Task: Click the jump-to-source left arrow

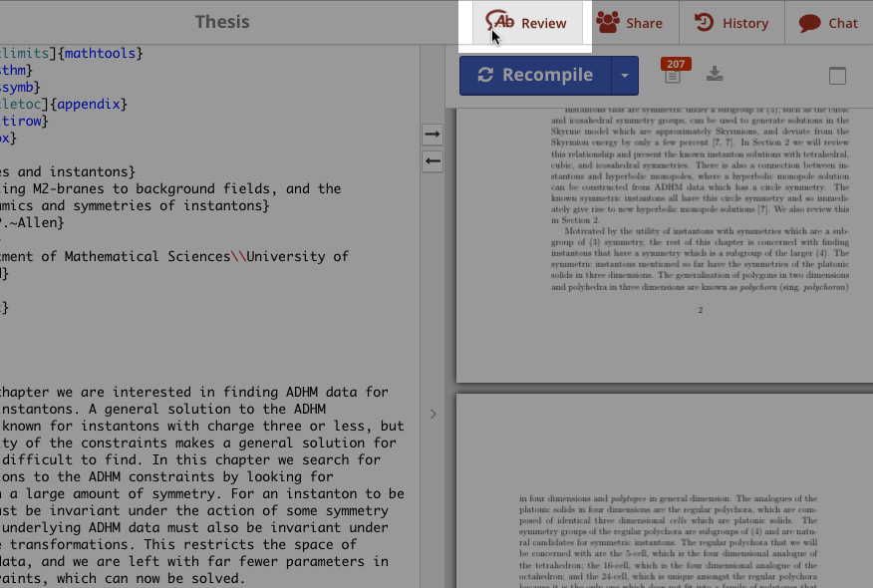Action: pos(433,160)
